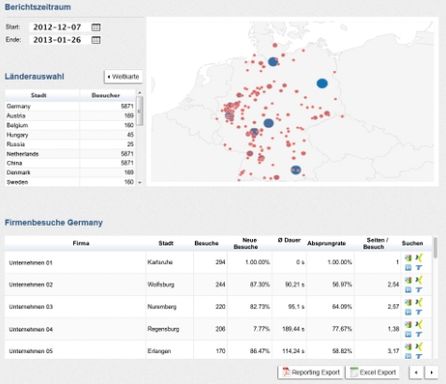This screenshot has height=384, width=446.
Task: Sort company table by Besuche column
Action: (x=210, y=243)
